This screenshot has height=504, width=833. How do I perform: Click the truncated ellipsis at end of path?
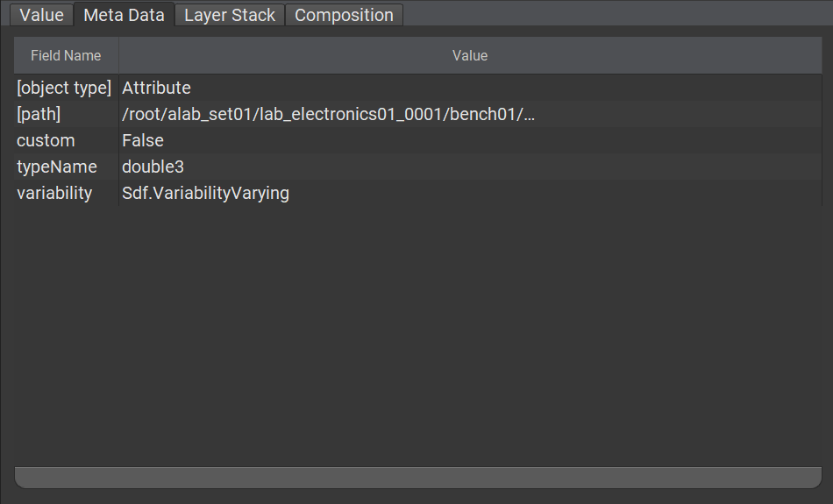(529, 117)
